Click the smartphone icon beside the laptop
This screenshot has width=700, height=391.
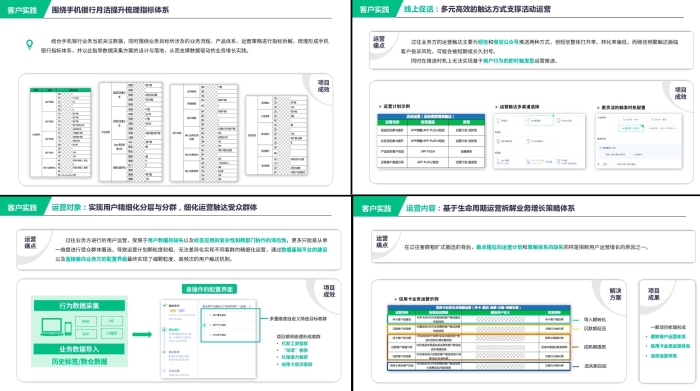[68, 329]
